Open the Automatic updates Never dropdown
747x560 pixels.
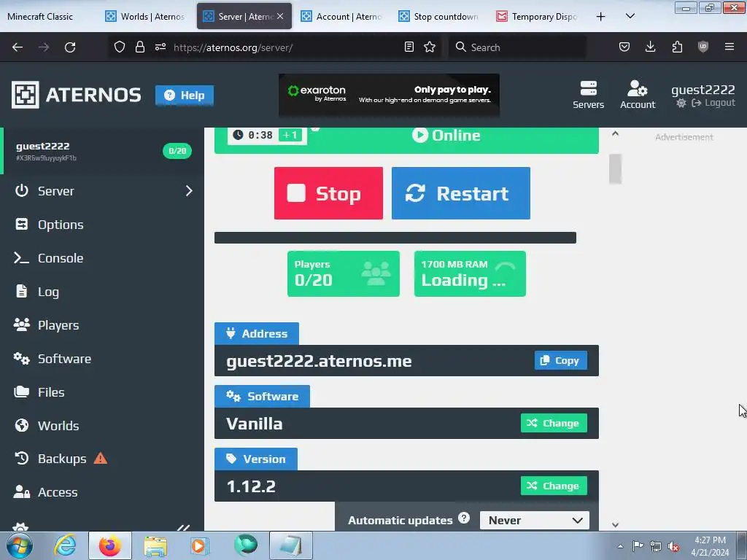coord(535,520)
